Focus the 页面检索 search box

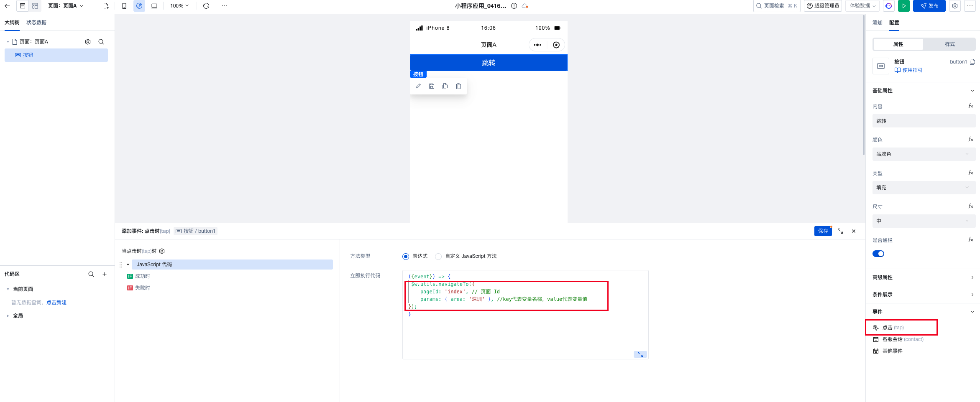point(777,6)
